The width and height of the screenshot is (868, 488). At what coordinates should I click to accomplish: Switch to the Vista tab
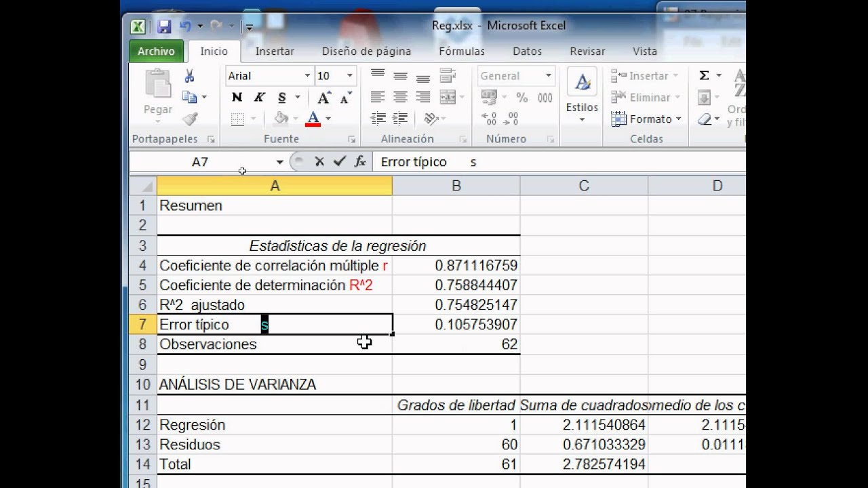645,52
